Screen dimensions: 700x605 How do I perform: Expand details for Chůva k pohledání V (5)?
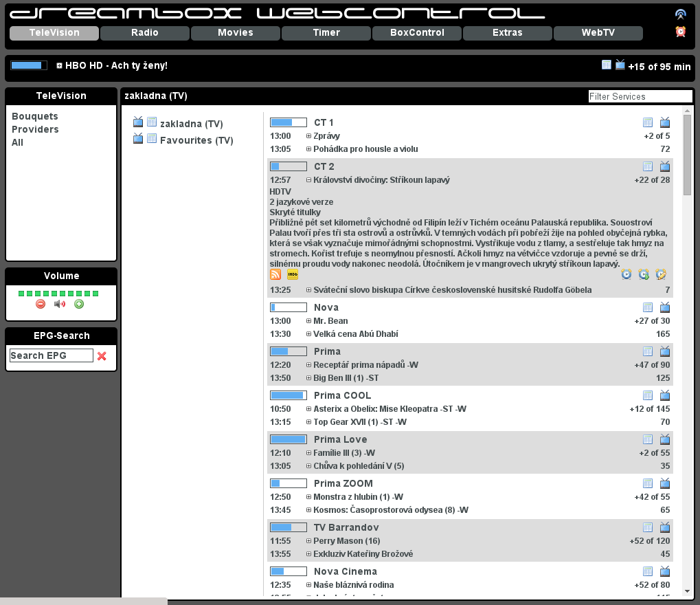308,466
